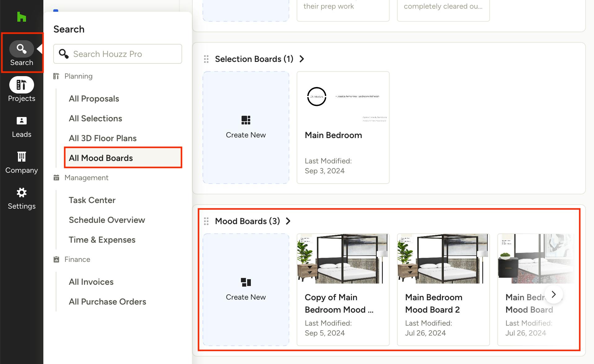
Task: Create New selection board card
Action: point(246,127)
